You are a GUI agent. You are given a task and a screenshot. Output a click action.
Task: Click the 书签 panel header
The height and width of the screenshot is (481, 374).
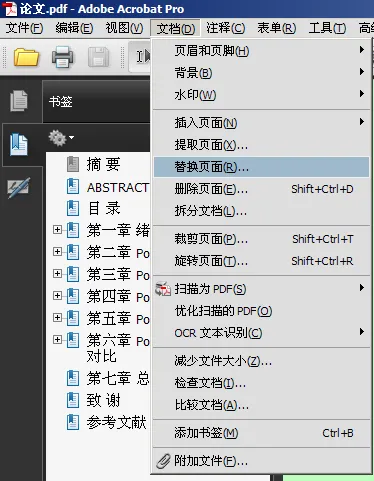[x=96, y=101]
